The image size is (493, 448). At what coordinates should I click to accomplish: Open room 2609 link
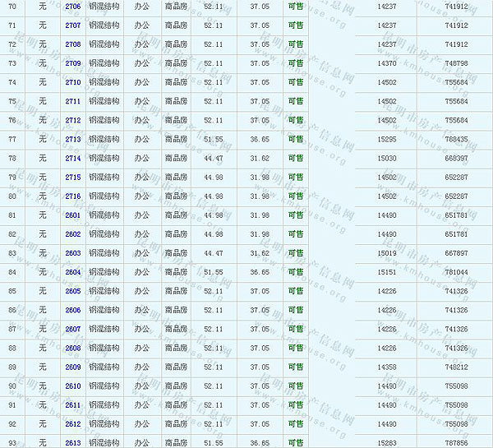point(73,367)
